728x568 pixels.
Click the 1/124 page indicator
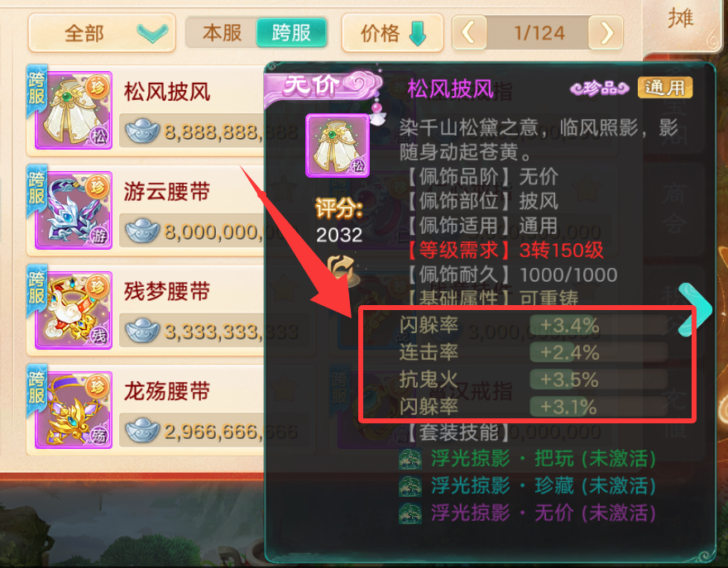pyautogui.click(x=539, y=33)
